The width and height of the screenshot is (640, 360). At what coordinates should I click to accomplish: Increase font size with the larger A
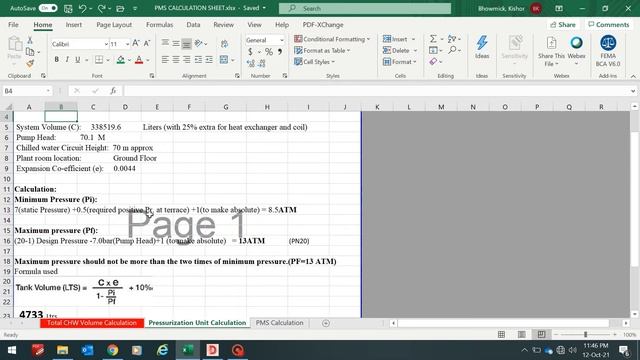click(x=136, y=43)
